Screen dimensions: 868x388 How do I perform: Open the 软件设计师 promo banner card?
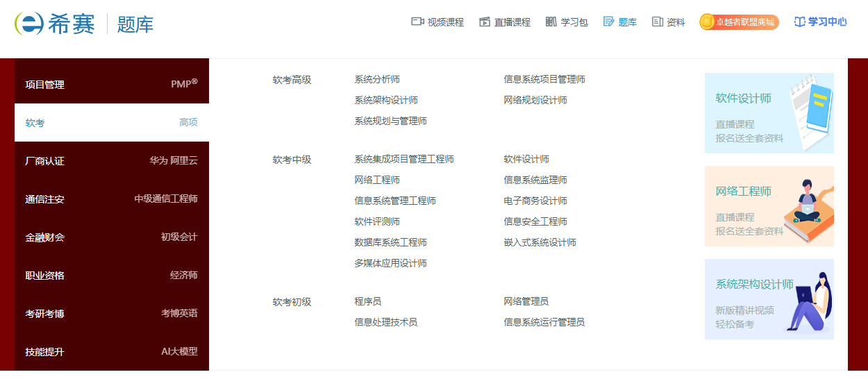[x=769, y=113]
